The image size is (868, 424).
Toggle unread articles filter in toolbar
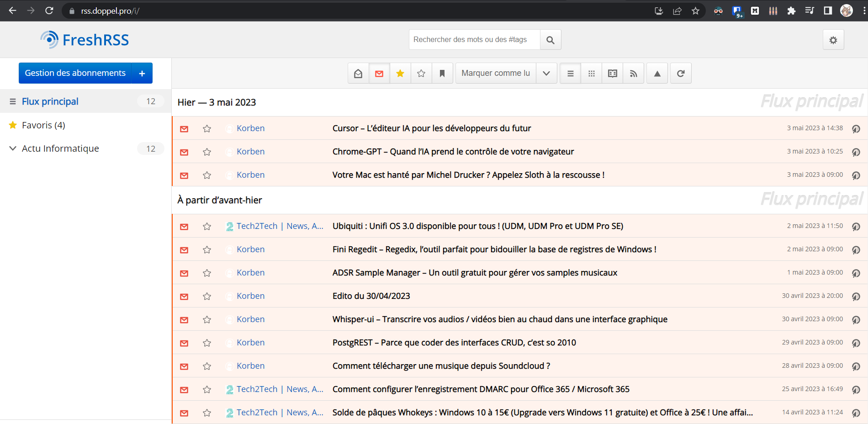click(x=379, y=73)
